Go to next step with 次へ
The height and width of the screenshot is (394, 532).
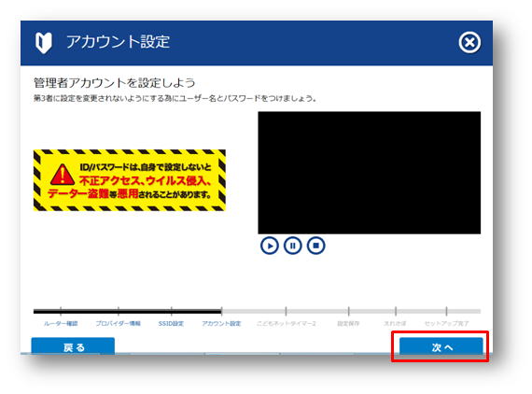pos(441,346)
